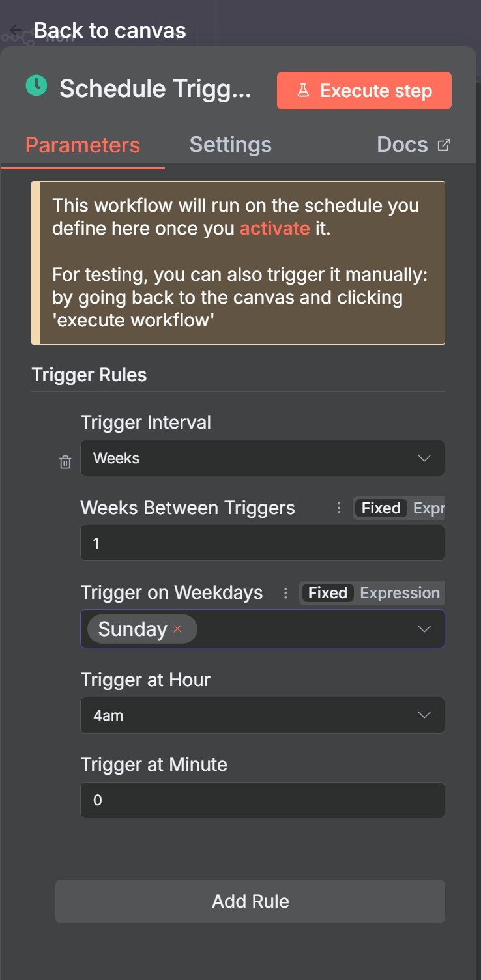Click the green Schedule Trigger clock icon

tap(36, 86)
